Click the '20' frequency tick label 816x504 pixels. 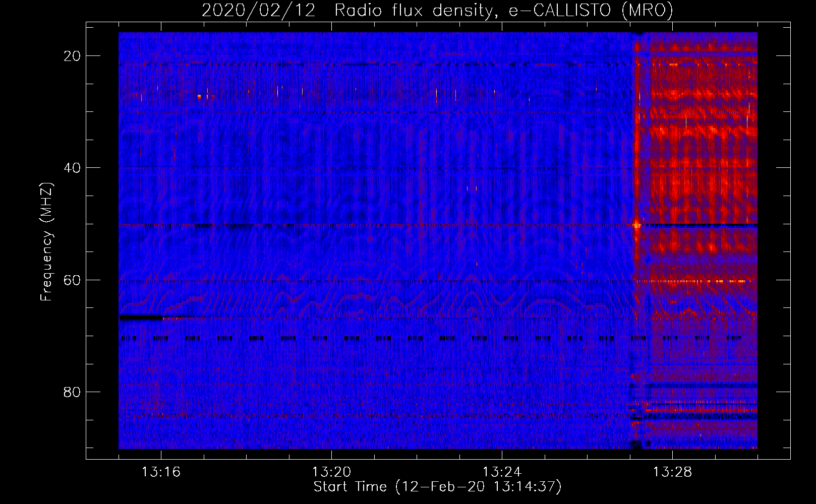coord(72,56)
